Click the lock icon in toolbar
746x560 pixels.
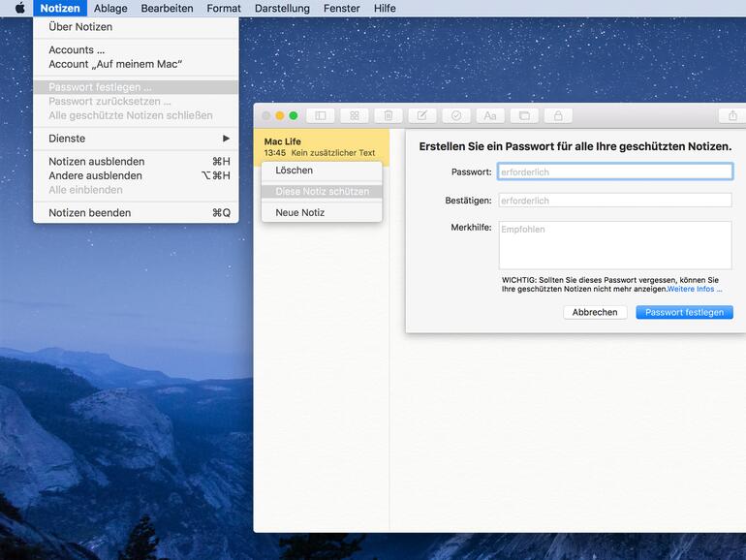click(557, 115)
